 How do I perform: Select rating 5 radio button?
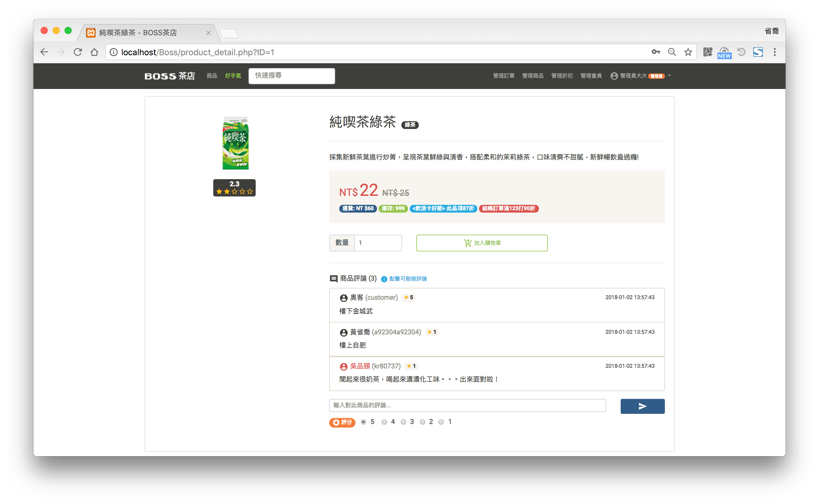click(364, 422)
